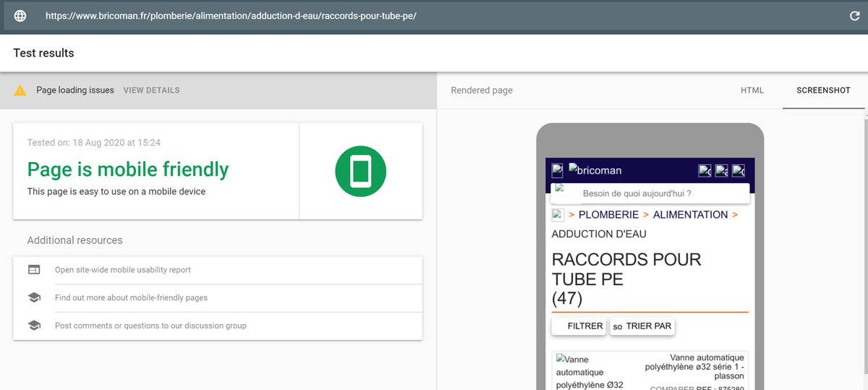Screen dimensions: 868x390
Task: Click the graduation cap icon beside discussion group
Action: tap(34, 326)
